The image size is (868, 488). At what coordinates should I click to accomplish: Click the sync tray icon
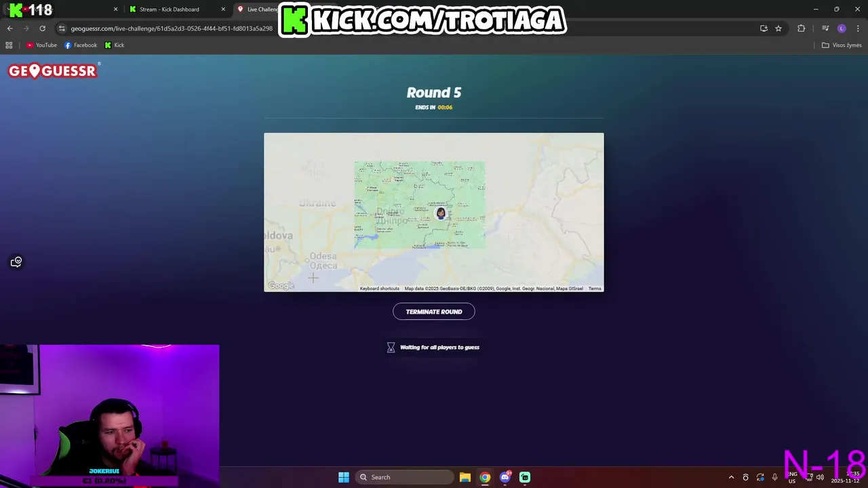coord(760,477)
